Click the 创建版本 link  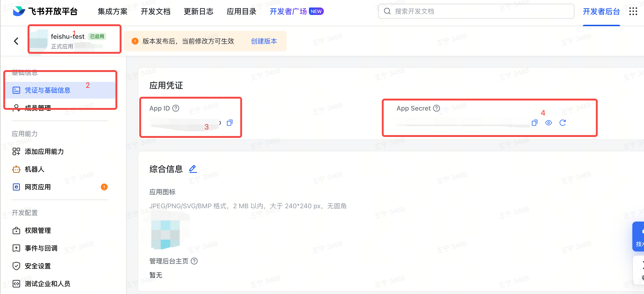click(x=264, y=41)
